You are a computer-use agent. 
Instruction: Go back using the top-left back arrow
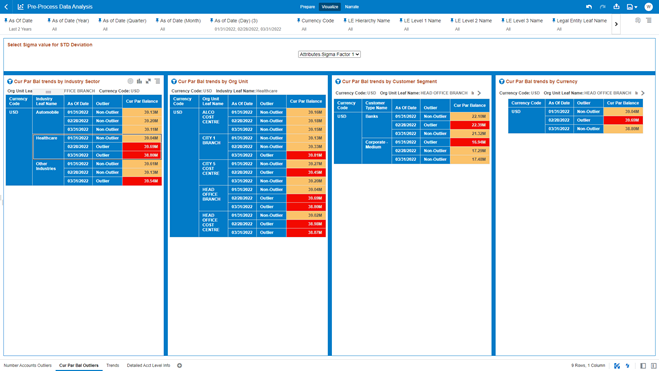[6, 7]
